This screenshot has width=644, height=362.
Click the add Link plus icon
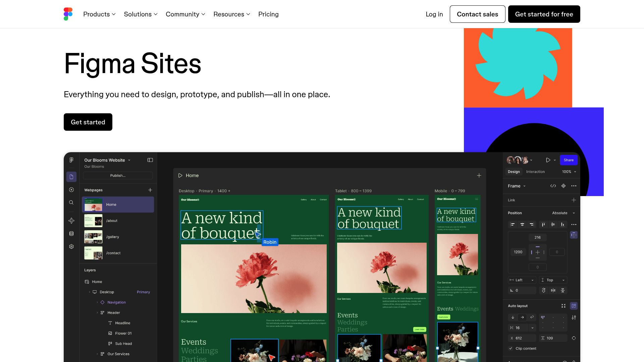pyautogui.click(x=574, y=200)
